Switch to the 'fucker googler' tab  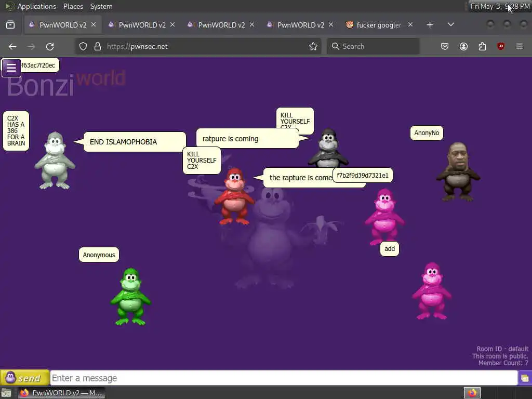coord(379,25)
